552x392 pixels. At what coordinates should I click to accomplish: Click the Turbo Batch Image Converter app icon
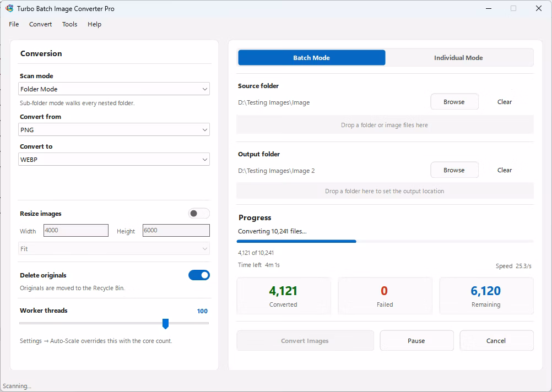click(9, 8)
